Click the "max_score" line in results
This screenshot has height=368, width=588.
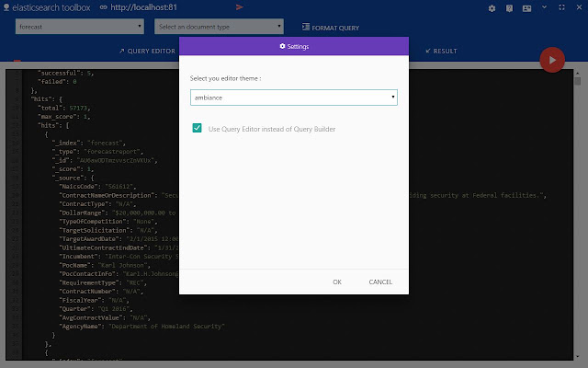click(64, 117)
